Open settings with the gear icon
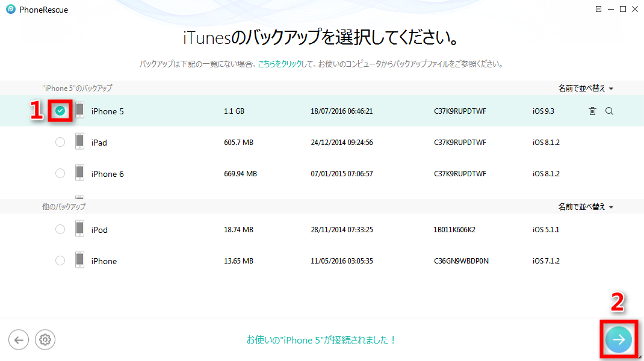Screen dimensions: 644x361 45,340
